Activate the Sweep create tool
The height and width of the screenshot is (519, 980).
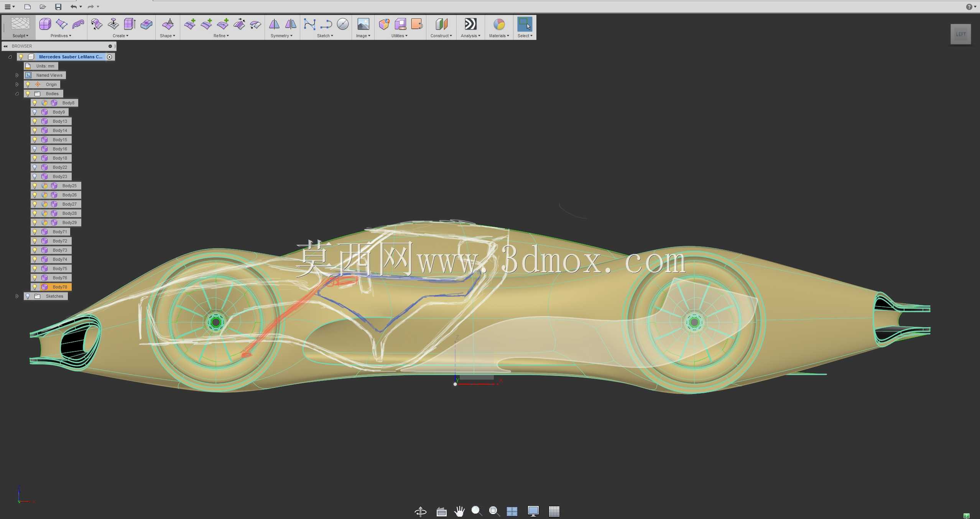pos(97,24)
